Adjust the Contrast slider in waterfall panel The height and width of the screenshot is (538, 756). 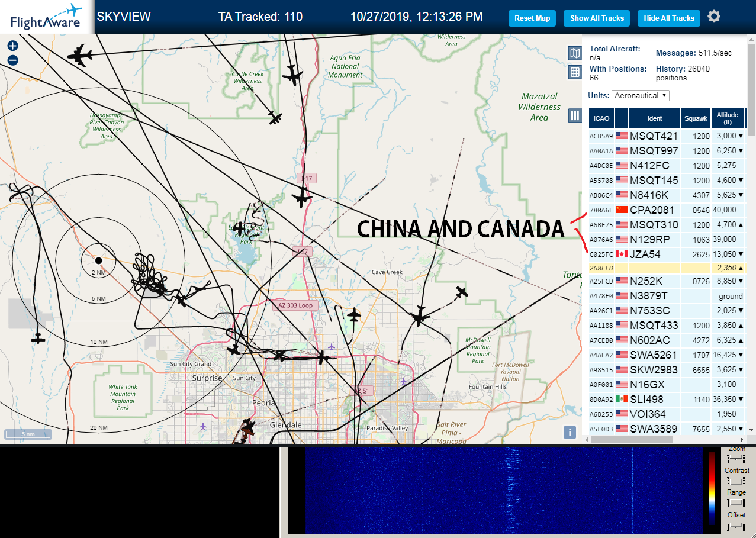pyautogui.click(x=736, y=481)
